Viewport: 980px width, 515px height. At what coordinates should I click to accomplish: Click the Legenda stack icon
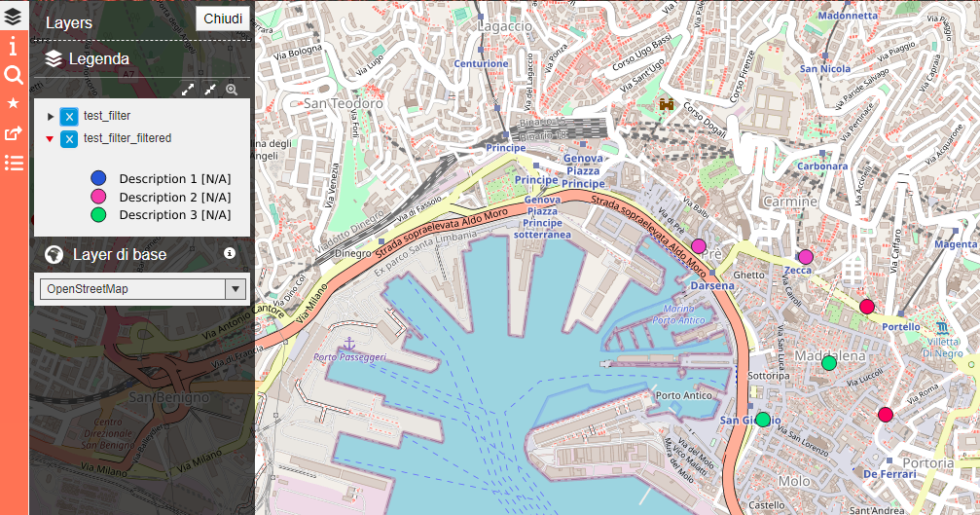(x=54, y=58)
